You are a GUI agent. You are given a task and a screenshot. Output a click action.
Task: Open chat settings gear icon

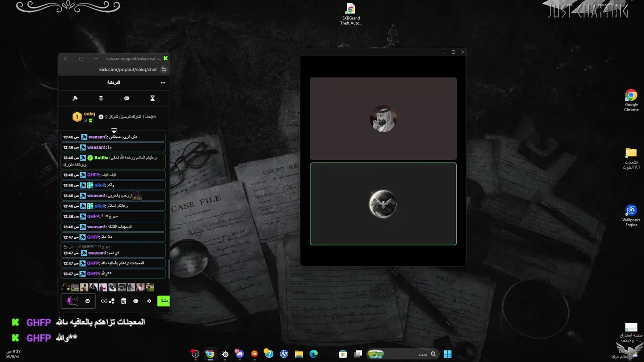point(149,301)
